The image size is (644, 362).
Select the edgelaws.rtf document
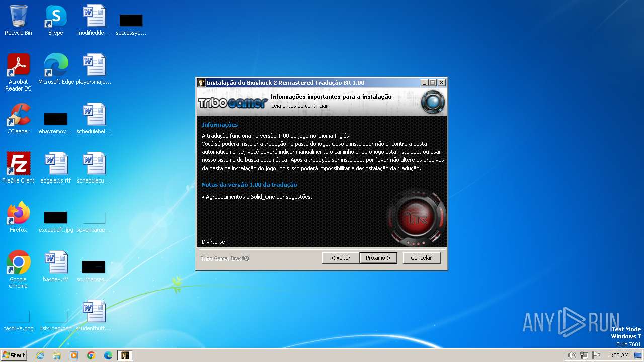coord(56,168)
